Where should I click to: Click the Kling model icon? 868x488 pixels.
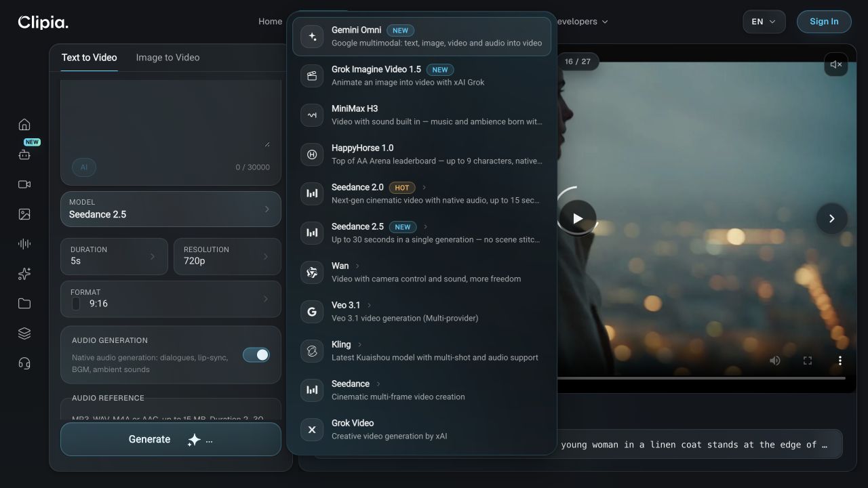(312, 351)
